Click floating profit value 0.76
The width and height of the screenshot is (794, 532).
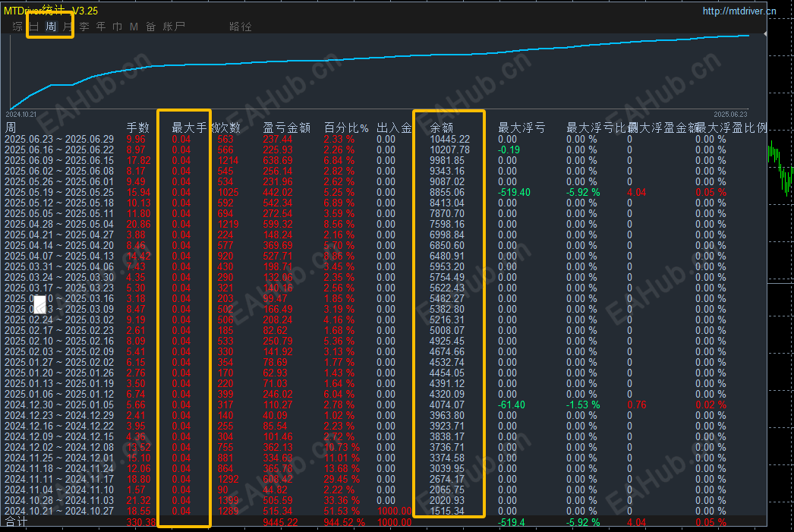pyautogui.click(x=637, y=405)
